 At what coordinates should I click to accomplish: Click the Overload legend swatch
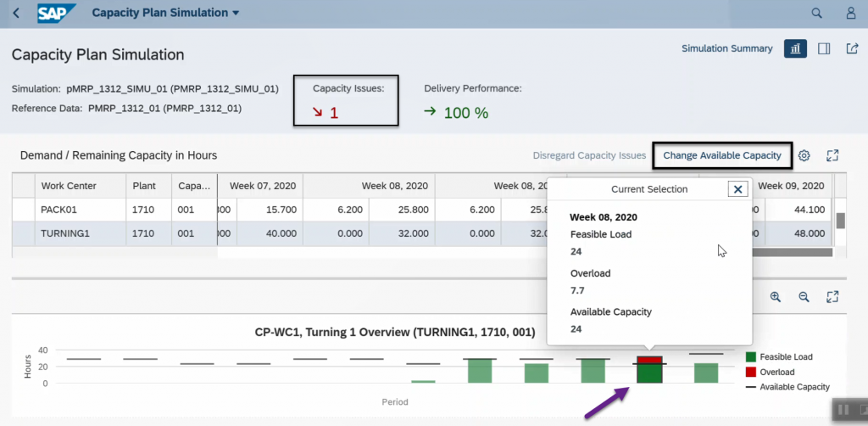tap(751, 373)
